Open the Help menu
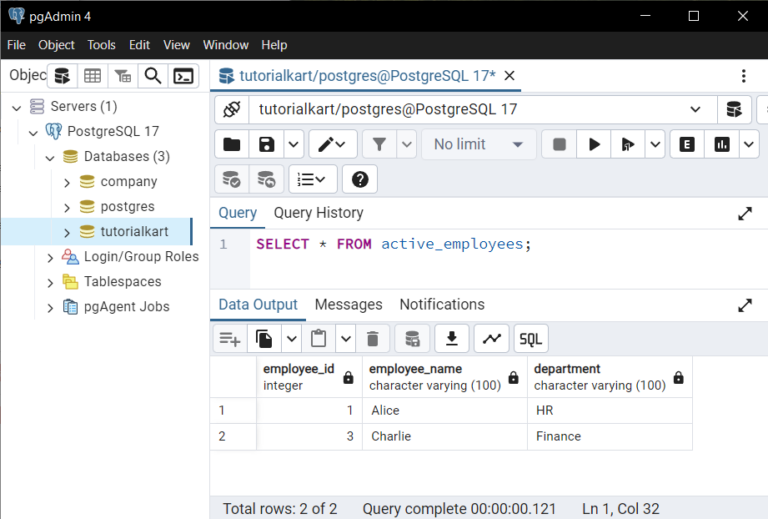The image size is (768, 519). coord(274,45)
